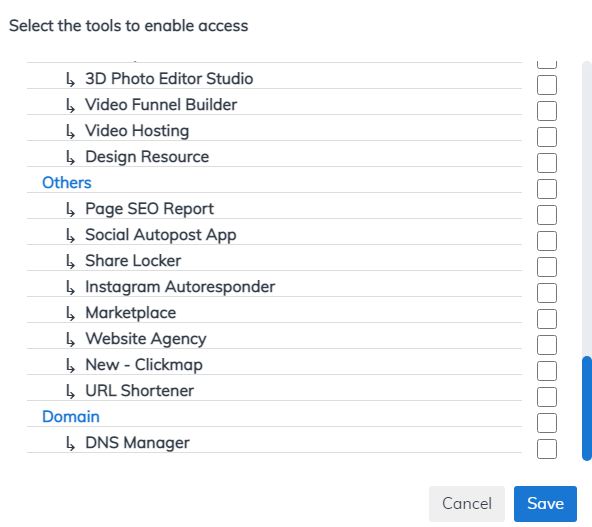Check the Video Hosting access box

(547, 137)
